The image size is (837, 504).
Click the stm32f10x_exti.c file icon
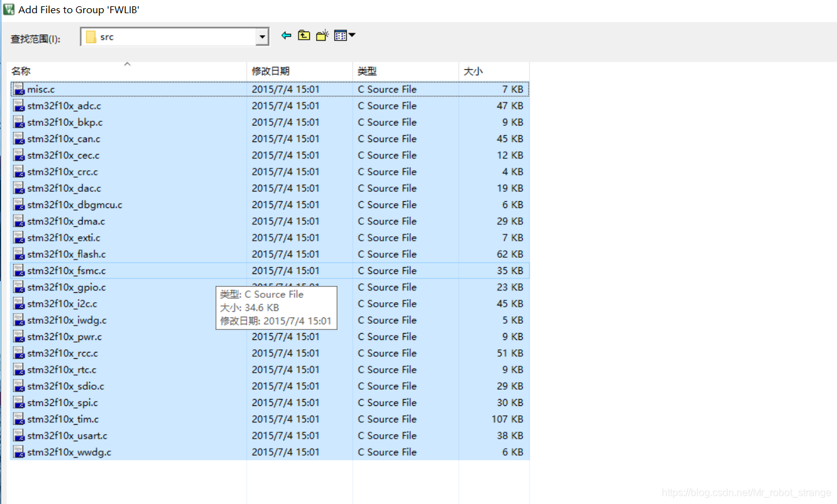[19, 238]
